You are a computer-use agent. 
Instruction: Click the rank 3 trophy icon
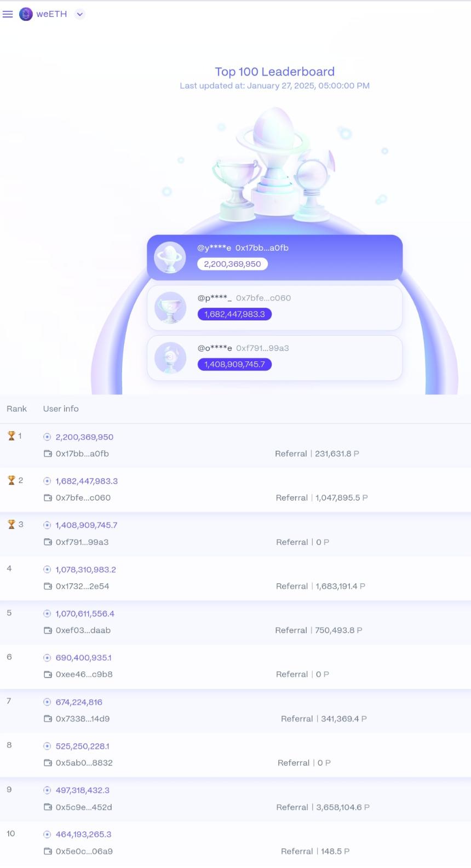[11, 524]
